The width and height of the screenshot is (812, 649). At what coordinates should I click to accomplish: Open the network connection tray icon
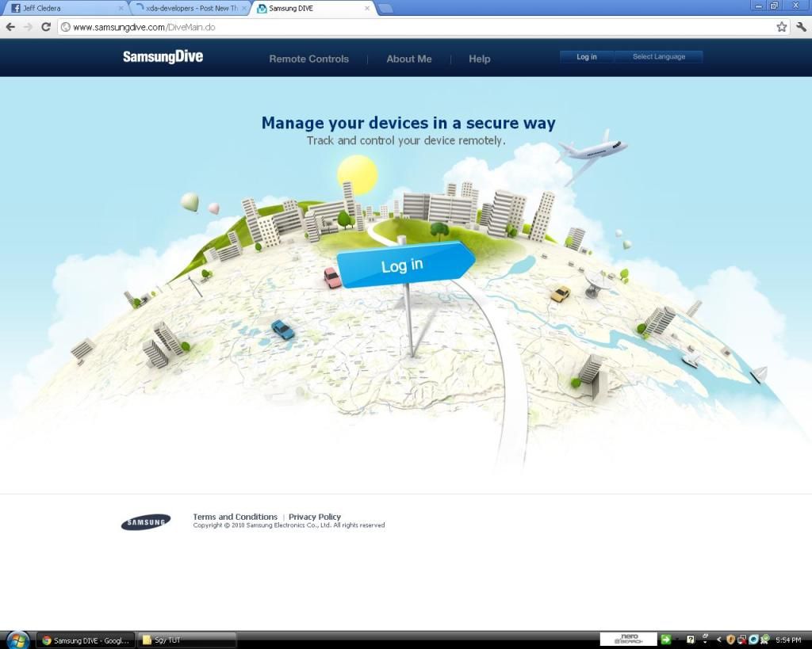742,639
